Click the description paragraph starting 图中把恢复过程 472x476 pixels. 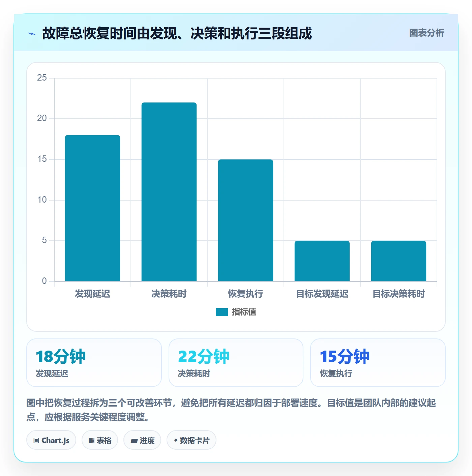point(231,410)
